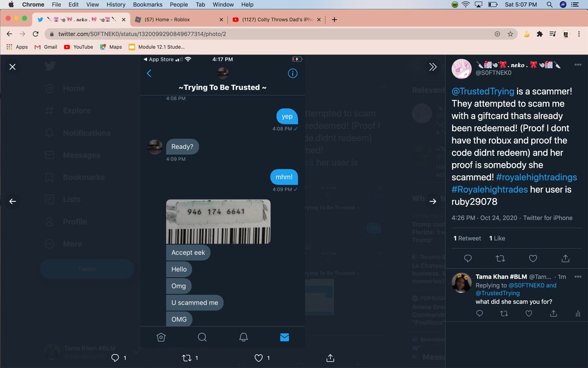
Task: Open the Apps bookmark
Action: coord(17,47)
